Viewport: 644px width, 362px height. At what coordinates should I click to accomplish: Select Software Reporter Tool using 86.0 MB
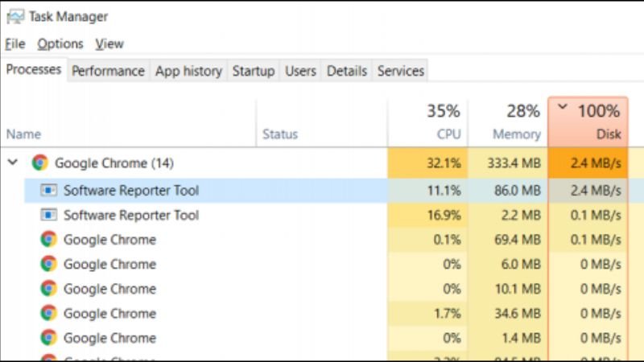click(x=131, y=191)
